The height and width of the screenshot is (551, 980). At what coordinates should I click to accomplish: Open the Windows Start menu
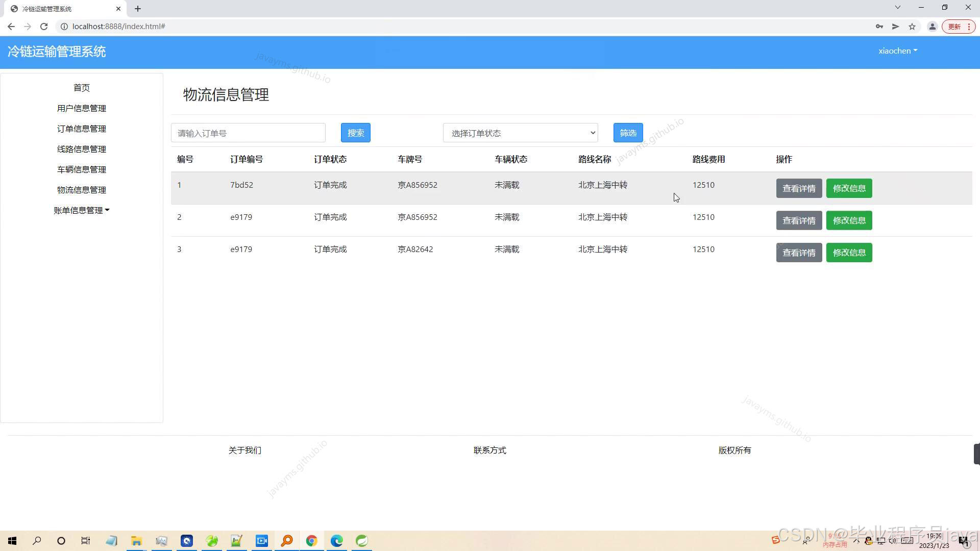pyautogui.click(x=12, y=540)
